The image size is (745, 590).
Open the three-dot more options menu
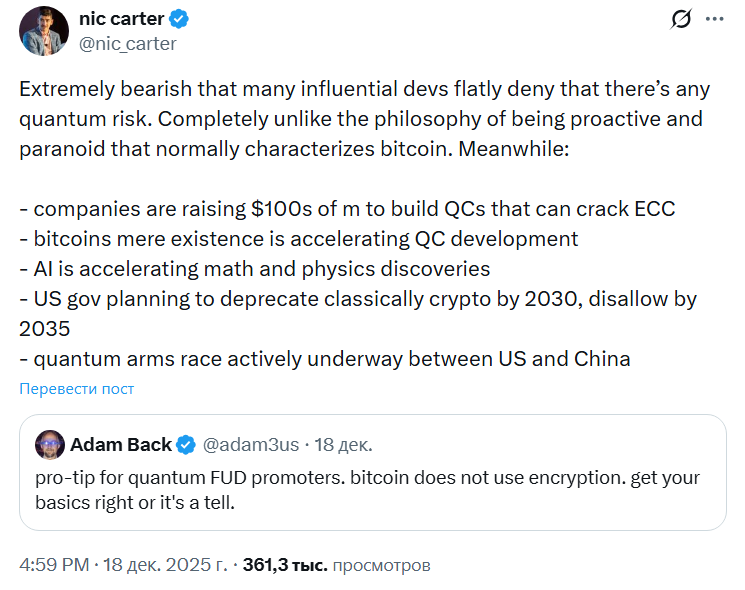tap(715, 19)
